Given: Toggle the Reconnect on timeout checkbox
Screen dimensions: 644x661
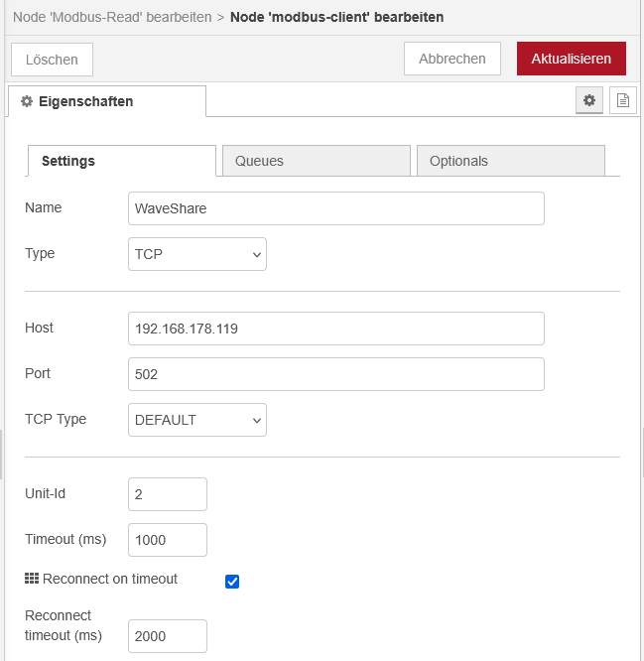Looking at the screenshot, I should point(232,581).
